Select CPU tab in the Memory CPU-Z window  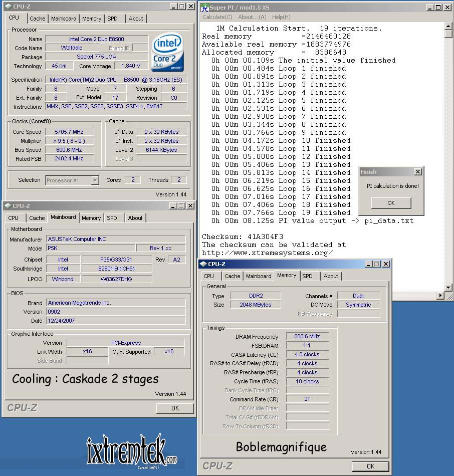208,276
